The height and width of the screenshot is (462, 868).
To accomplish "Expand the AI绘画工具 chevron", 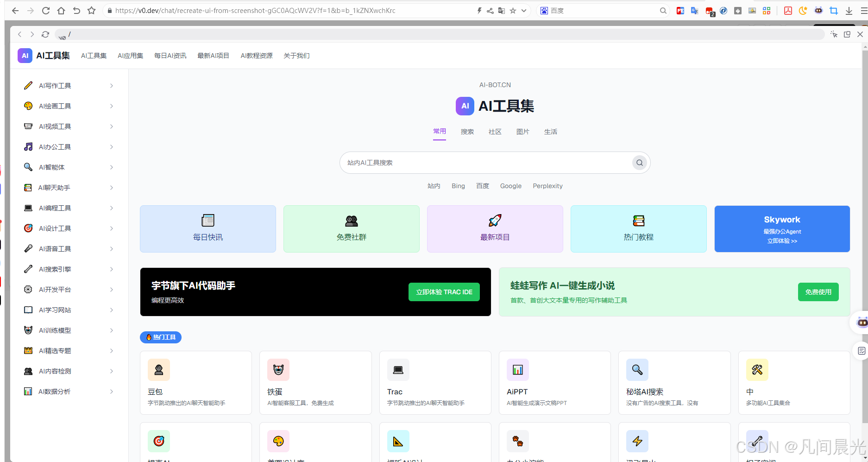I will 112,106.
